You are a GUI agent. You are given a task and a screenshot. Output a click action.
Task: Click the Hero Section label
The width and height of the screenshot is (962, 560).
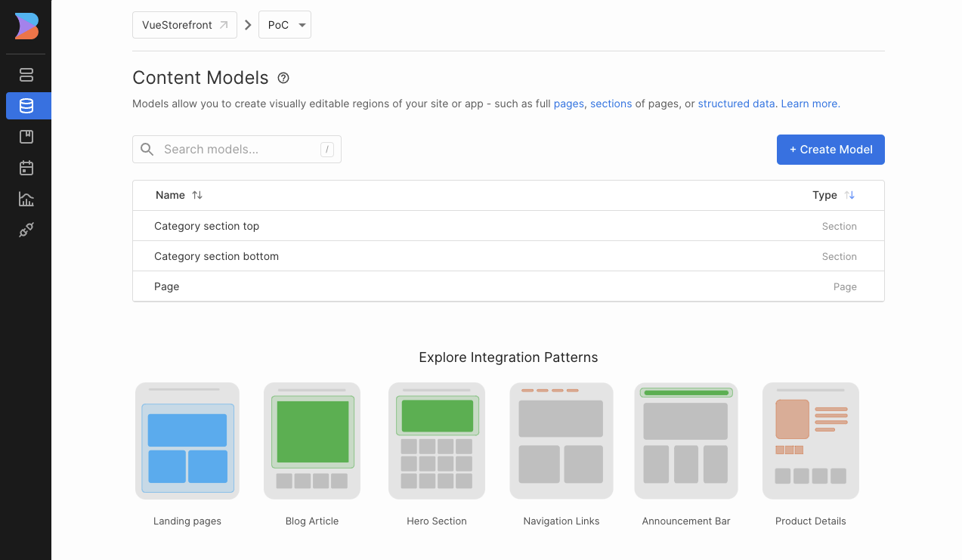[x=437, y=521]
